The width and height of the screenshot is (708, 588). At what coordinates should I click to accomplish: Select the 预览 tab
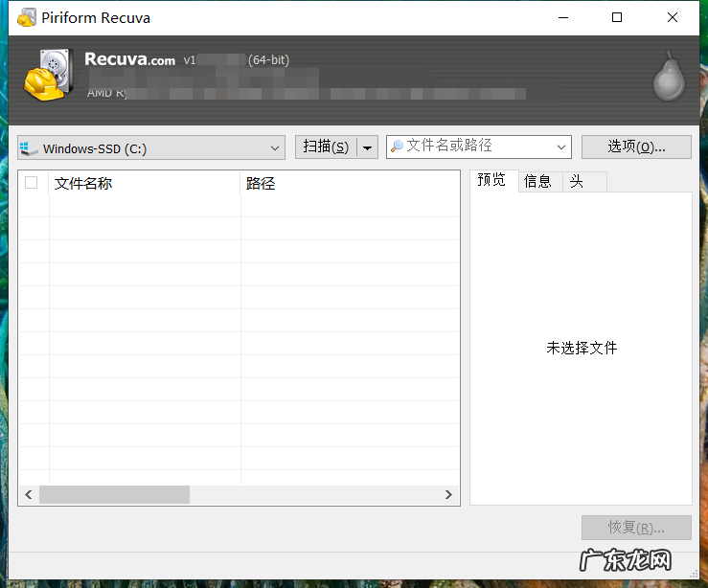tap(491, 180)
